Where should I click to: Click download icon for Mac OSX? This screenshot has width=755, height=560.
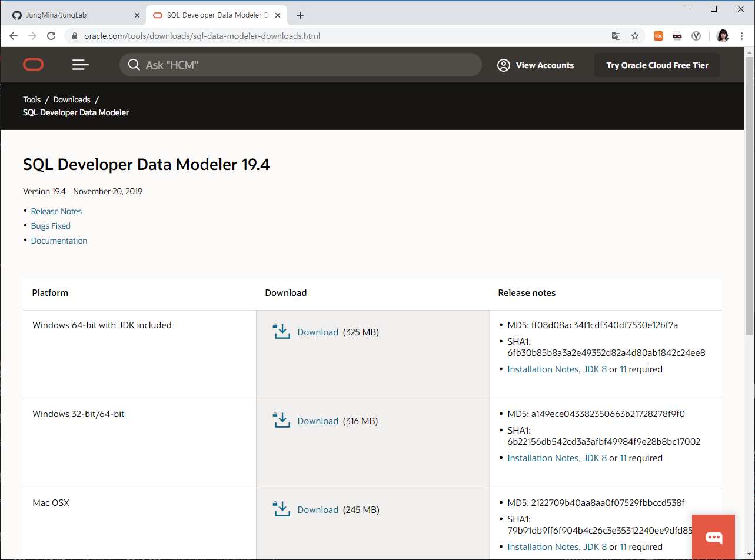(282, 509)
